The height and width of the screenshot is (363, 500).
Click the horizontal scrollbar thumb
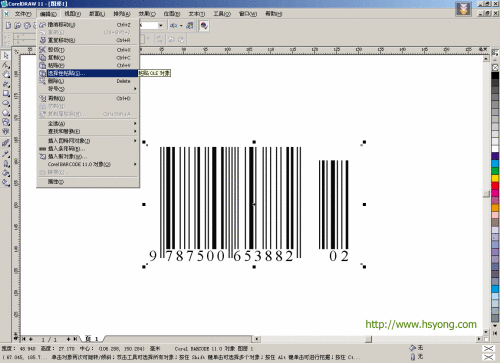coord(368,339)
